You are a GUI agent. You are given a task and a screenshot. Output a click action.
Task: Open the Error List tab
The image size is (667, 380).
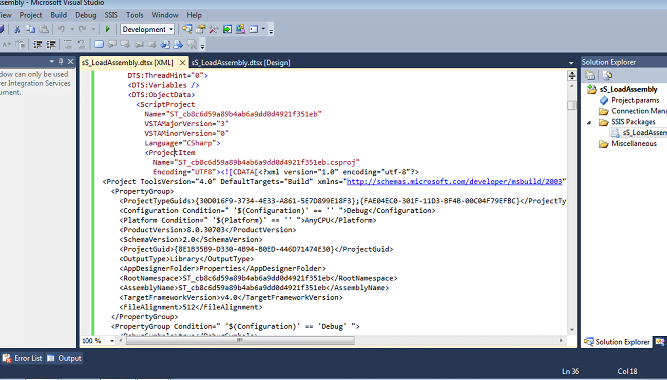[x=23, y=358]
